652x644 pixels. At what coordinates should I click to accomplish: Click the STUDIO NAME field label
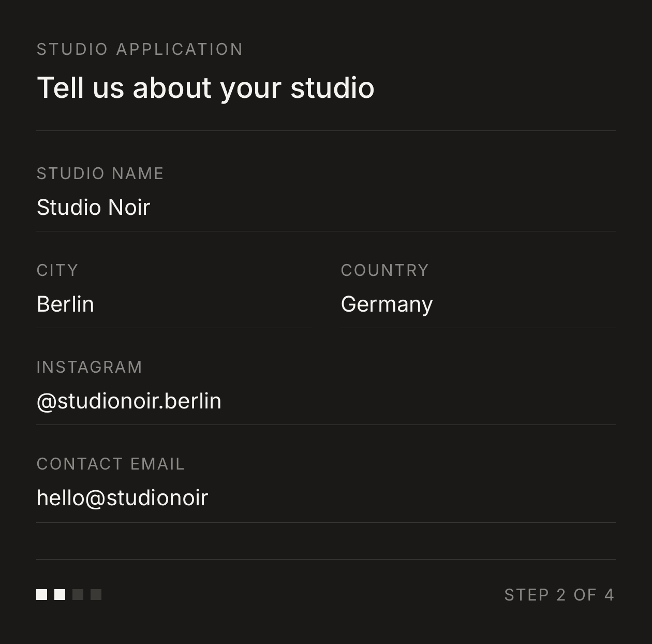pos(100,173)
